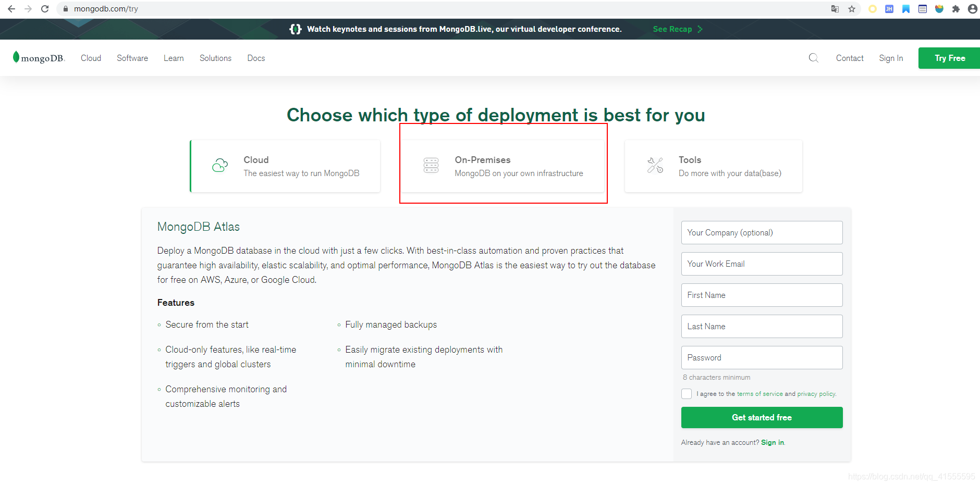The image size is (980, 486).
Task: Reload the page with the refresh icon
Action: (x=45, y=9)
